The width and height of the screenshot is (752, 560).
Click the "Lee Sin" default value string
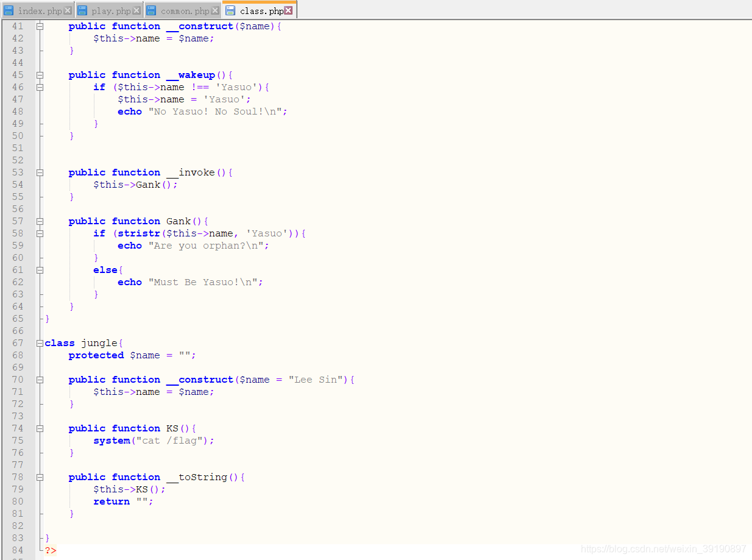click(316, 380)
